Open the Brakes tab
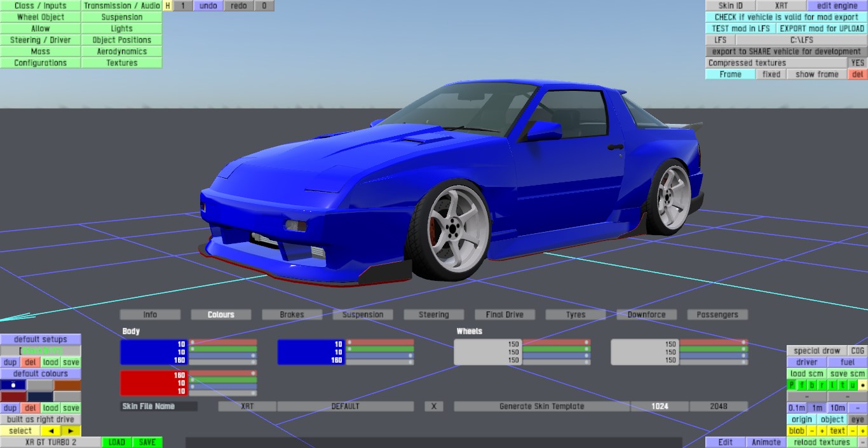This screenshot has width=868, height=448. click(292, 315)
